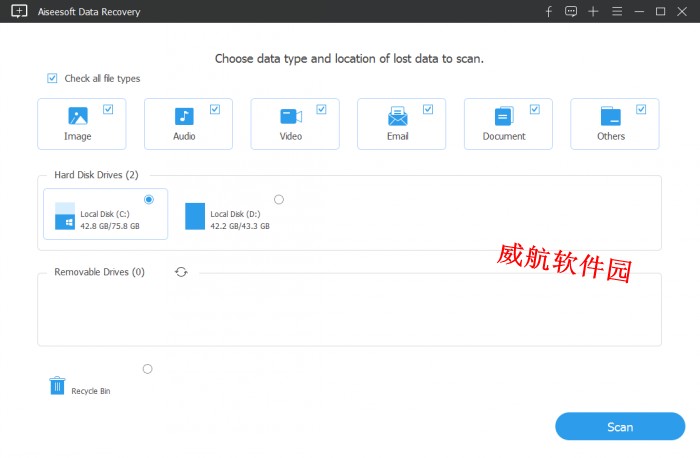This screenshot has height=458, width=700.
Task: Click the Recycle Bin trash icon
Action: [57, 386]
